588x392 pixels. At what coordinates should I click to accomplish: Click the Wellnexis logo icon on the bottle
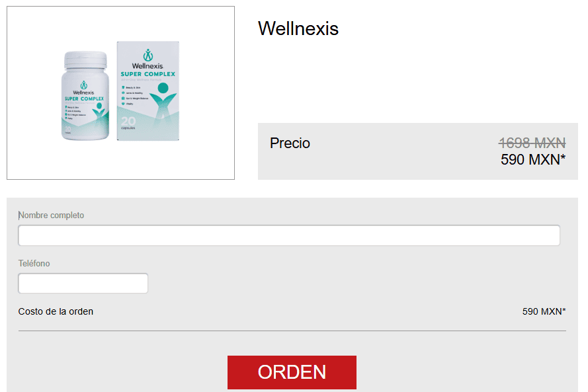(83, 85)
